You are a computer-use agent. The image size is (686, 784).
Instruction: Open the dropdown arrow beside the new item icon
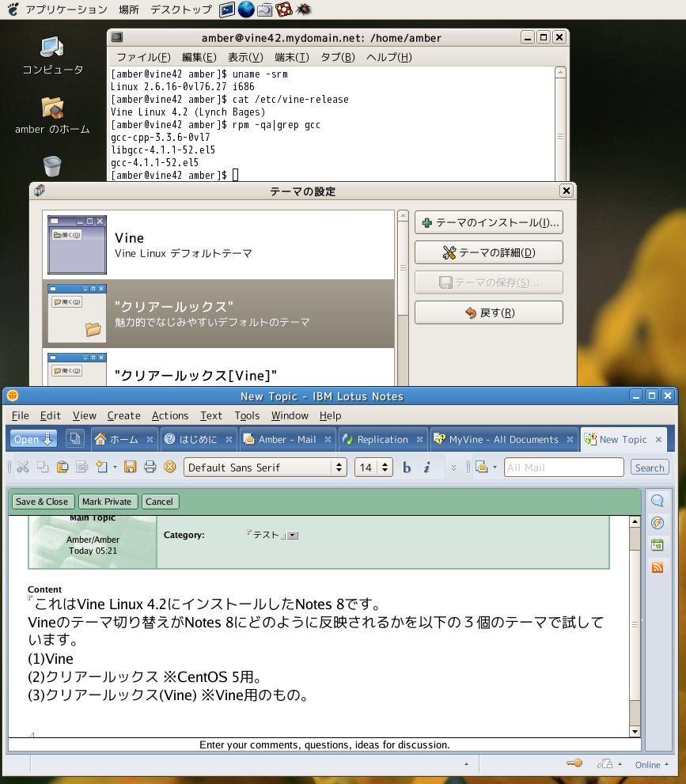coord(115,468)
